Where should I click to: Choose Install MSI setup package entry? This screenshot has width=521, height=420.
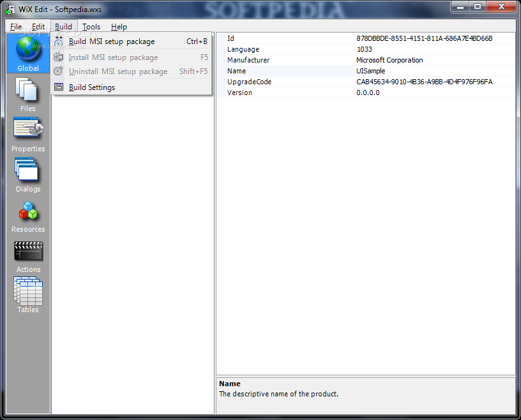132,57
